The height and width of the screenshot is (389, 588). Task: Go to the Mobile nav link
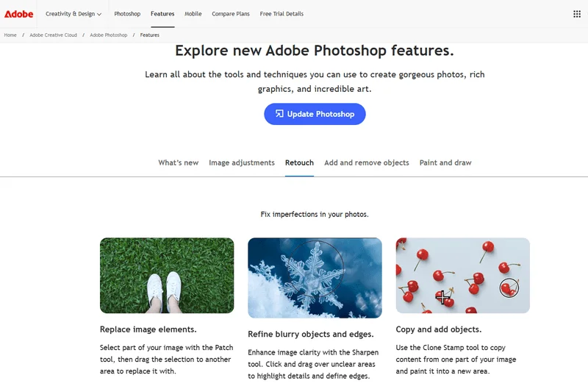[193, 14]
